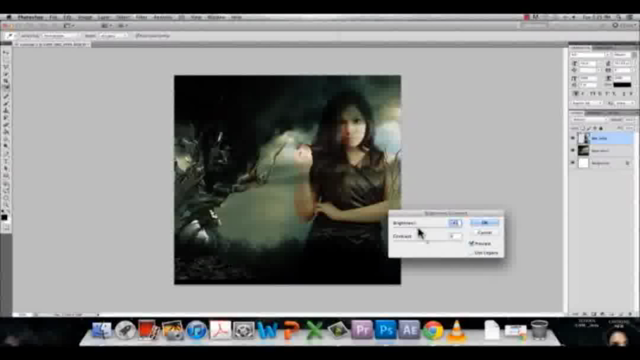The height and width of the screenshot is (360, 640).
Task: Open the Layer menu
Action: point(104,17)
